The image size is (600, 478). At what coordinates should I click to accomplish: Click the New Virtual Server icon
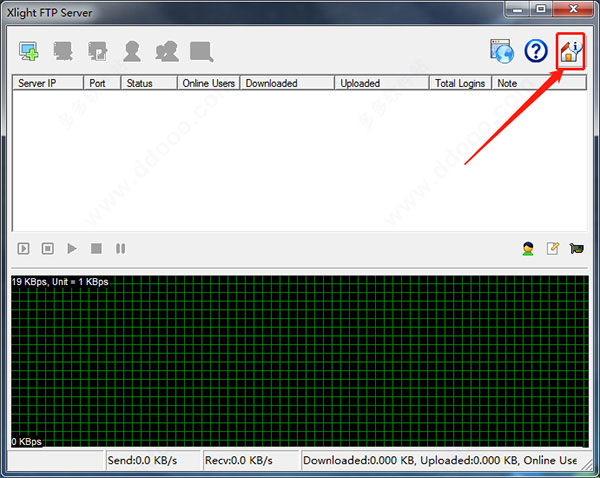point(29,51)
